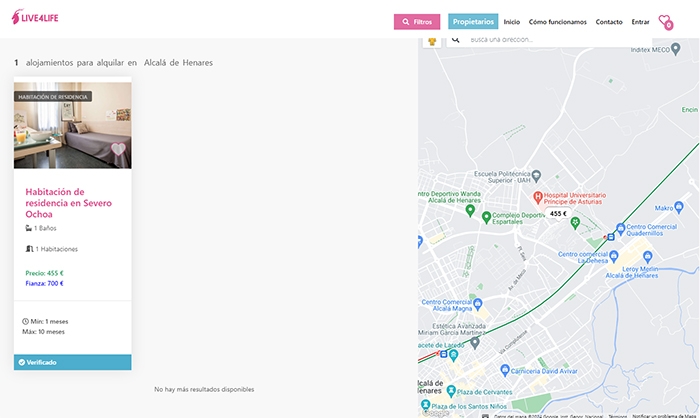Select the Habitación de residencia tag

tap(53, 96)
